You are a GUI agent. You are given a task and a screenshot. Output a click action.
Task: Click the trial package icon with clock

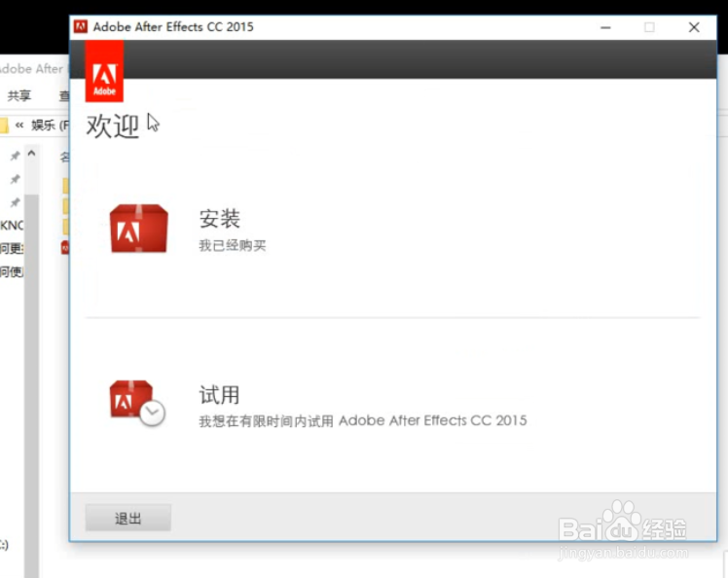coord(137,403)
